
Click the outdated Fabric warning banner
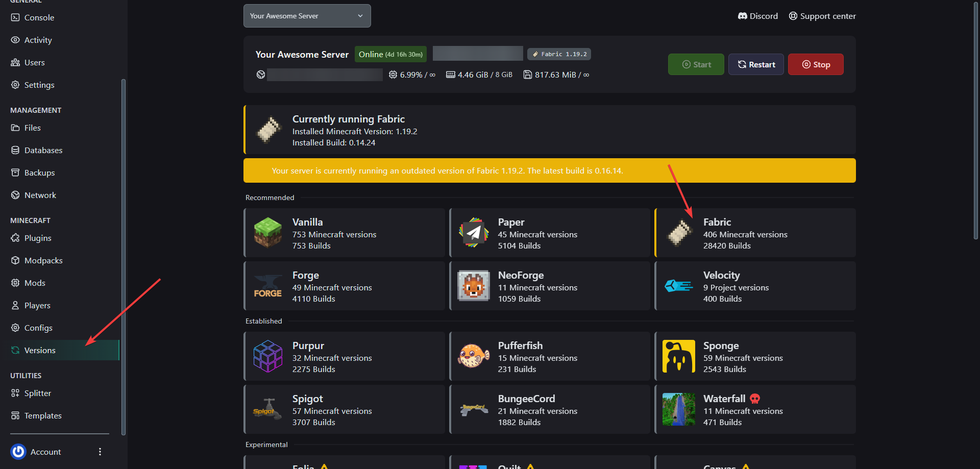[550, 170]
